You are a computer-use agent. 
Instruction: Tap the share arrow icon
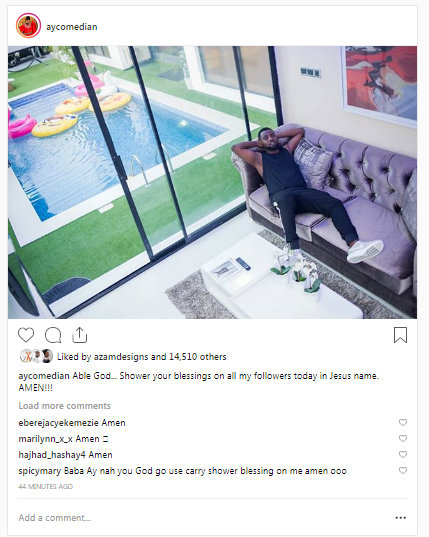click(79, 335)
